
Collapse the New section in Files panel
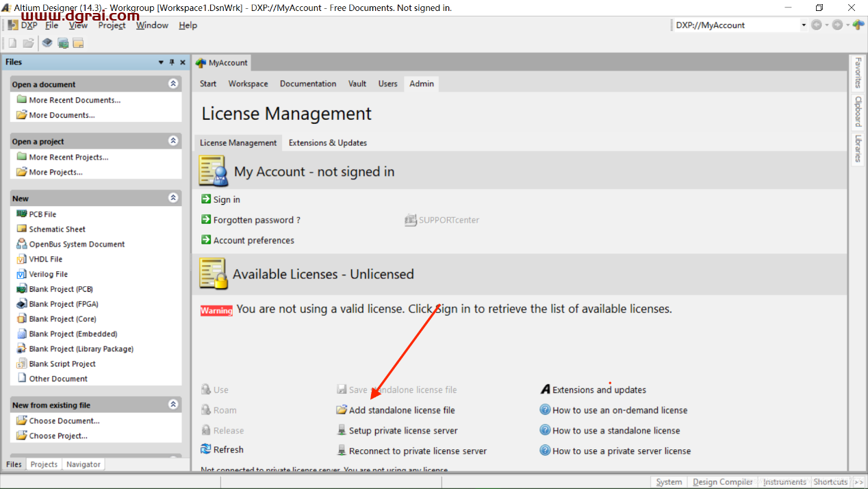click(x=173, y=198)
